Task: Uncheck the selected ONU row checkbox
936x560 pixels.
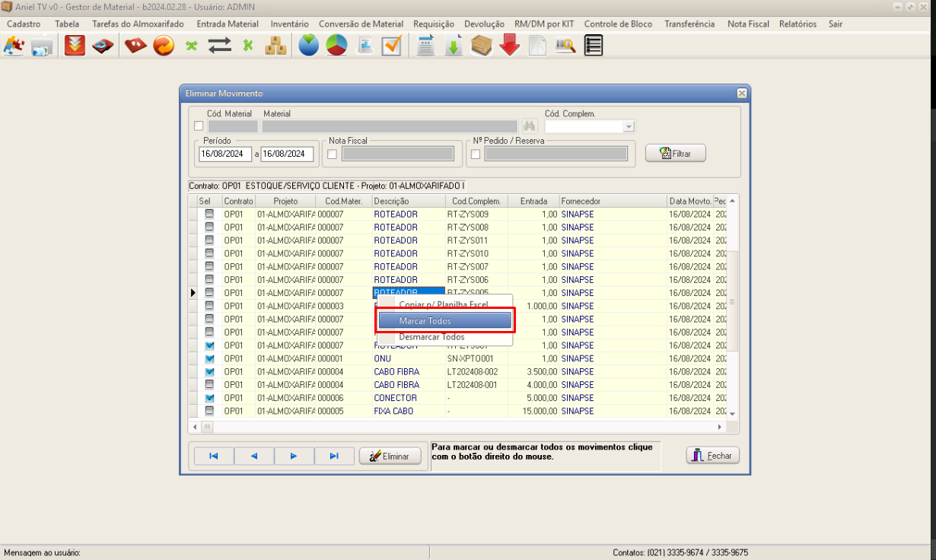Action: click(209, 358)
